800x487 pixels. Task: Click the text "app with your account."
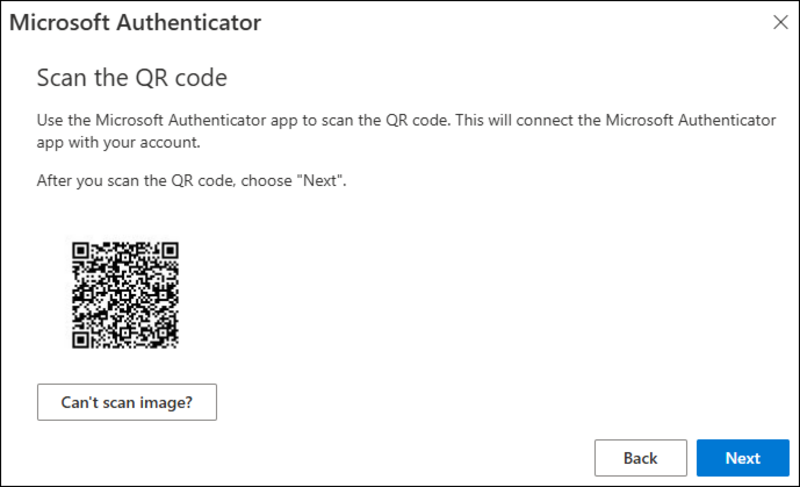tap(118, 141)
